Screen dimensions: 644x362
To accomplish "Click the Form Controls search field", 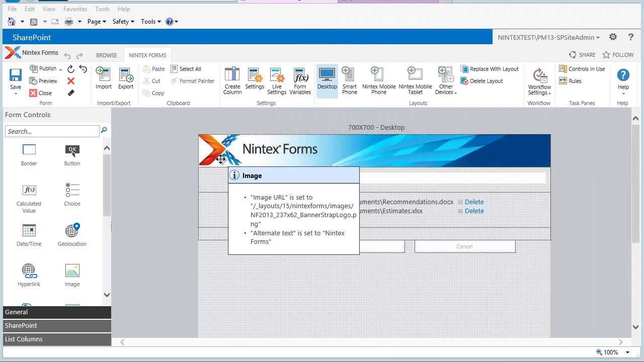I will 52,131.
